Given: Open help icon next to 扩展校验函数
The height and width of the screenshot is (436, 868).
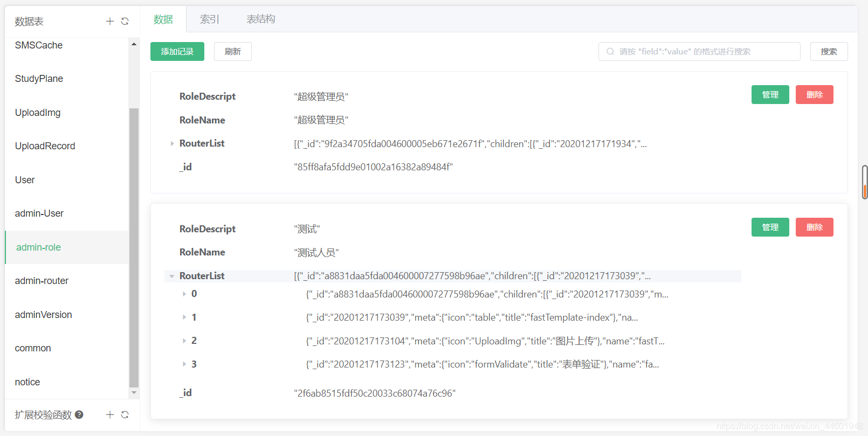Looking at the screenshot, I should tap(79, 414).
